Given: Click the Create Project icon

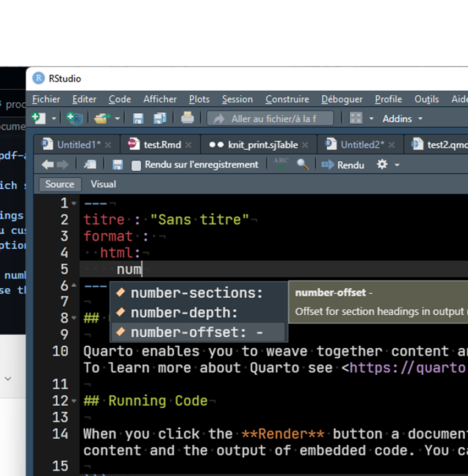Looking at the screenshot, I should (74, 118).
